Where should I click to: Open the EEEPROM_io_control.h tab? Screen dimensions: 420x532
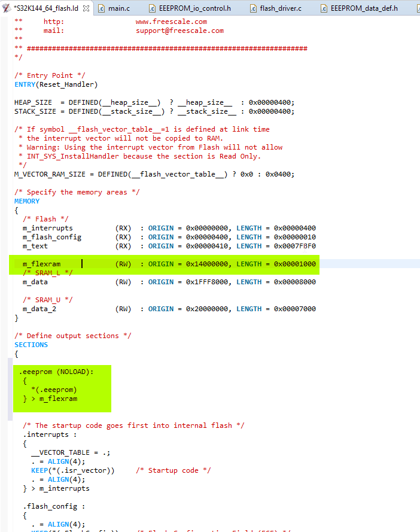pos(194,8)
